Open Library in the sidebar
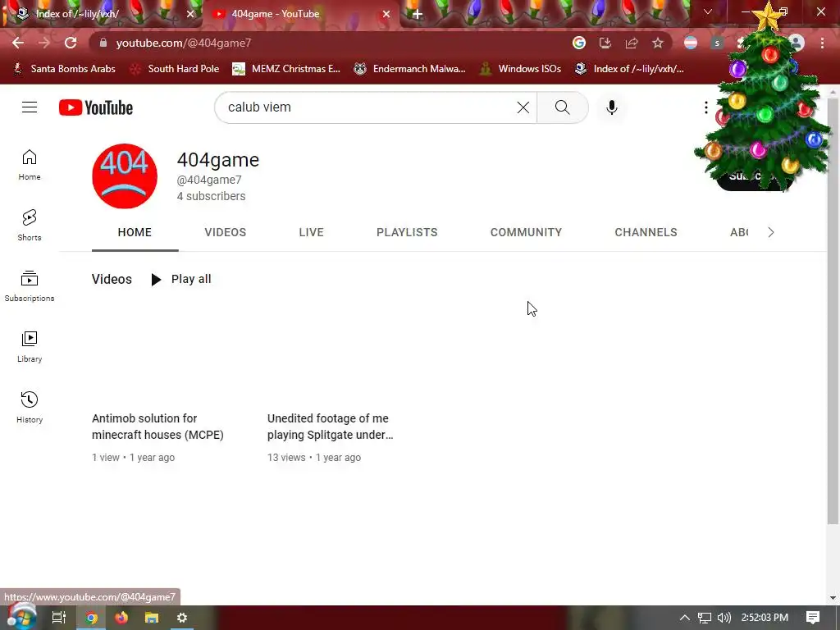Viewport: 840px width, 630px height. [30, 347]
